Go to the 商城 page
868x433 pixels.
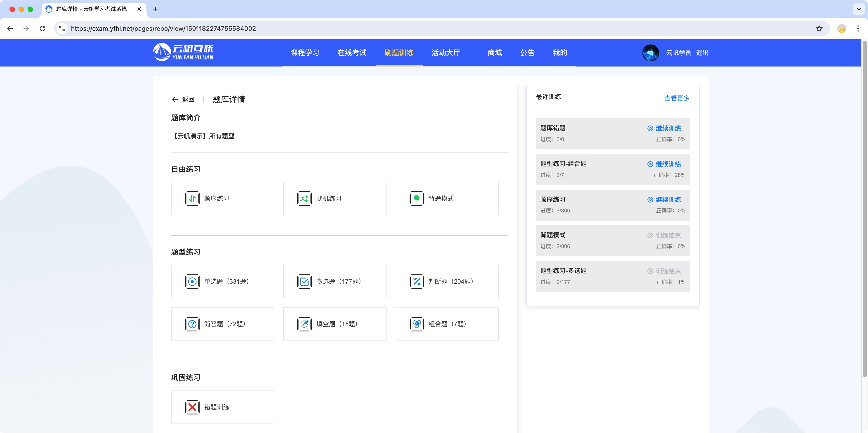point(495,53)
